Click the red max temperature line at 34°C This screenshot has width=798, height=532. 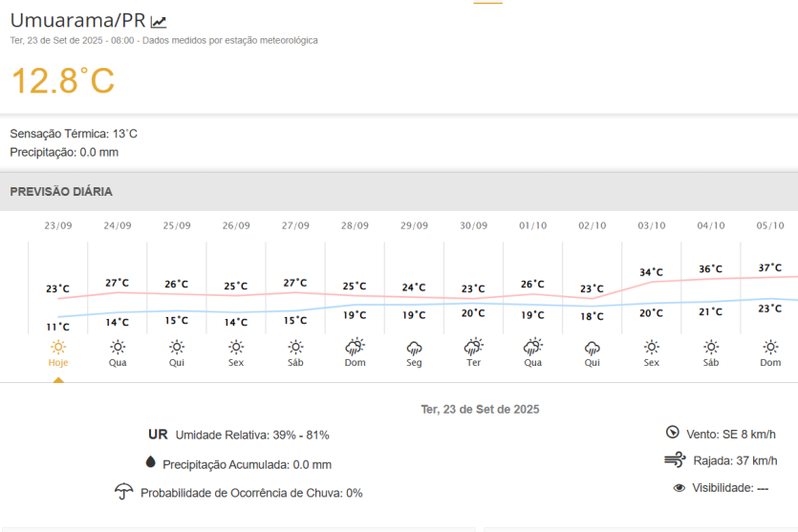651,282
